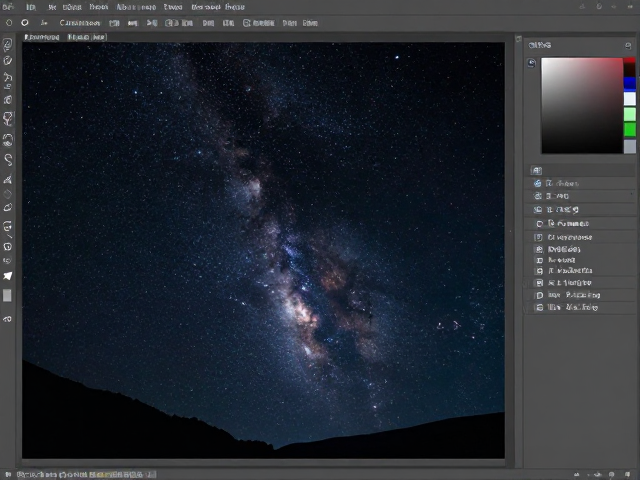640x480 pixels.
Task: Pick a color in the red gradient field
Action: (582, 105)
